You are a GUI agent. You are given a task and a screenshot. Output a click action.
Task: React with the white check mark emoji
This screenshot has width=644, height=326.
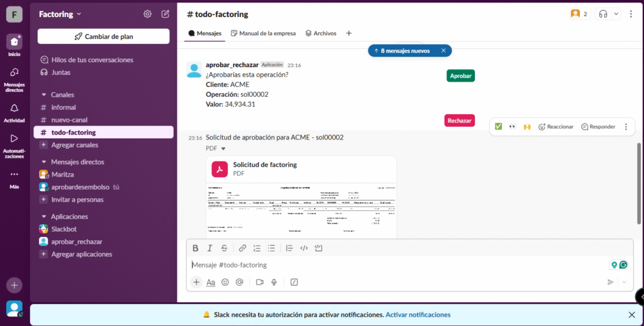coord(498,126)
